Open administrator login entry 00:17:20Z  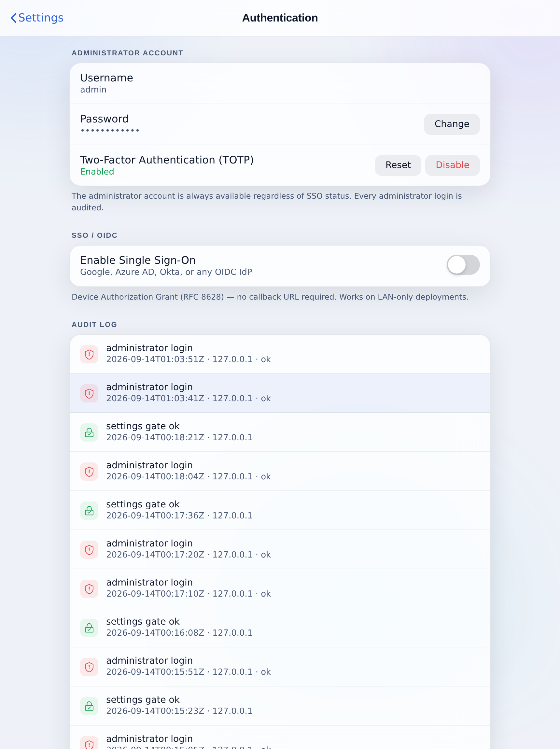click(x=280, y=550)
